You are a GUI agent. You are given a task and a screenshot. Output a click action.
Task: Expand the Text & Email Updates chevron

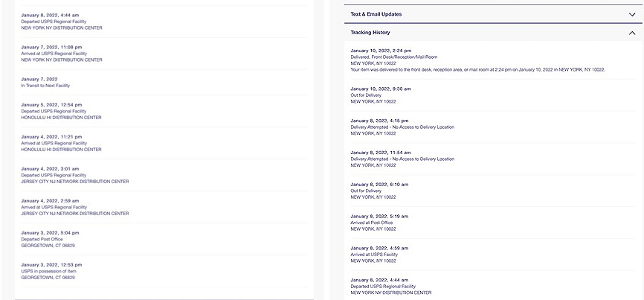point(631,14)
